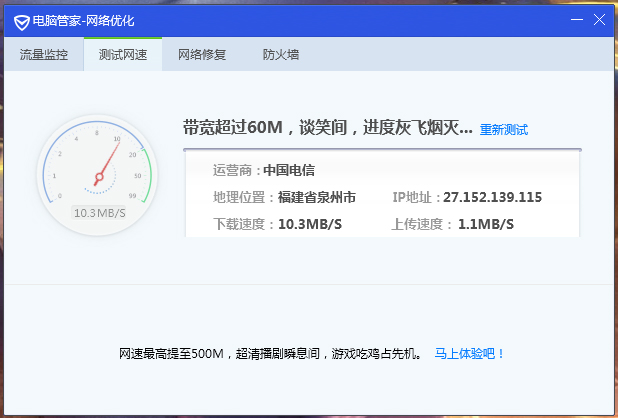This screenshot has height=418, width=618.
Task: Click the 福建省泉州市 location value
Action: point(316,197)
